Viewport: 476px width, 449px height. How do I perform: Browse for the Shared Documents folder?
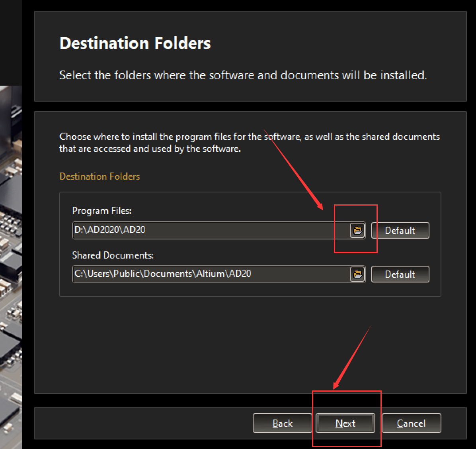pyautogui.click(x=357, y=274)
